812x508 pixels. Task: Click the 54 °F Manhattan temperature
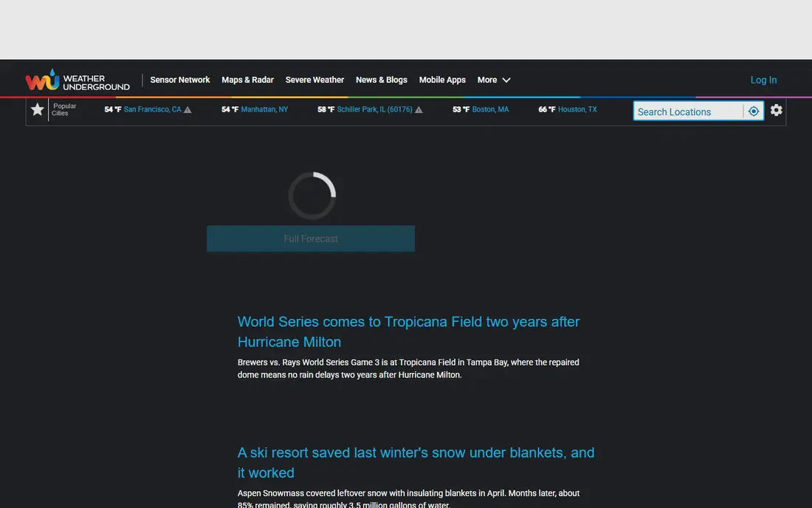click(x=230, y=109)
